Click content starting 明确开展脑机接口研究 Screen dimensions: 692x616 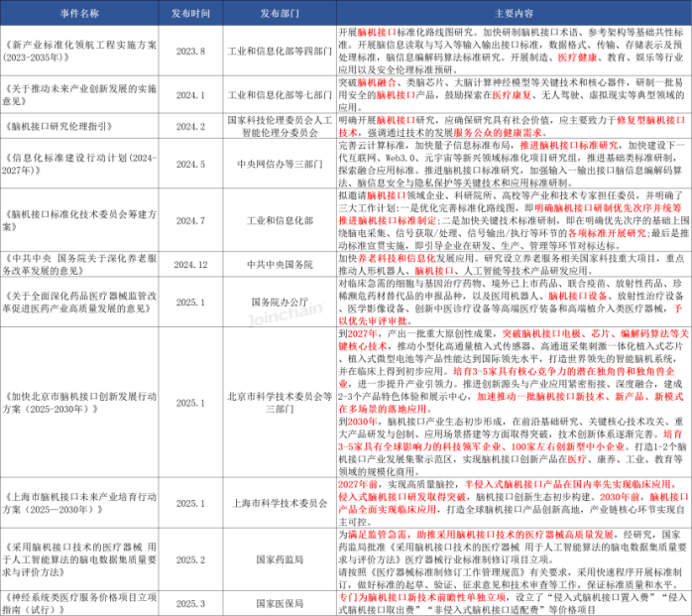514,126
